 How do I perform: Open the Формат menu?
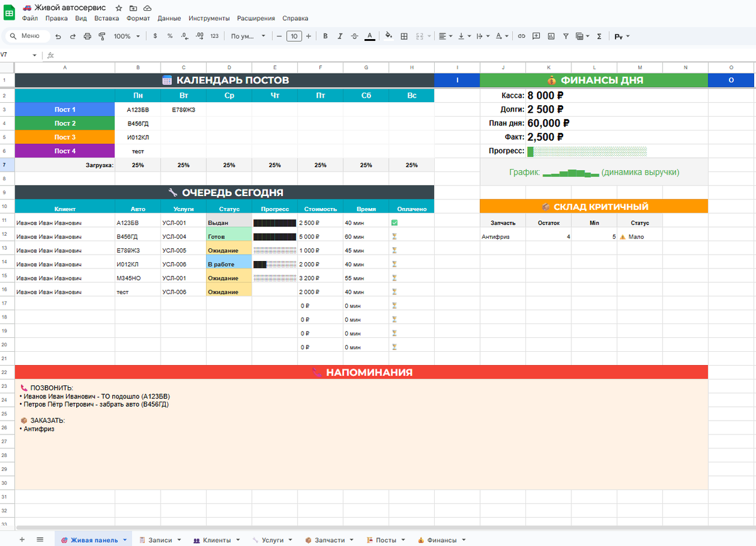pyautogui.click(x=138, y=18)
